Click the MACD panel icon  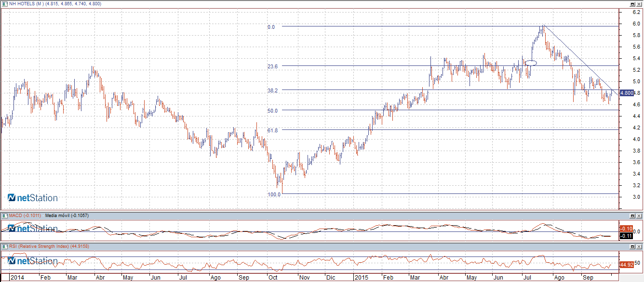[x=4, y=215]
